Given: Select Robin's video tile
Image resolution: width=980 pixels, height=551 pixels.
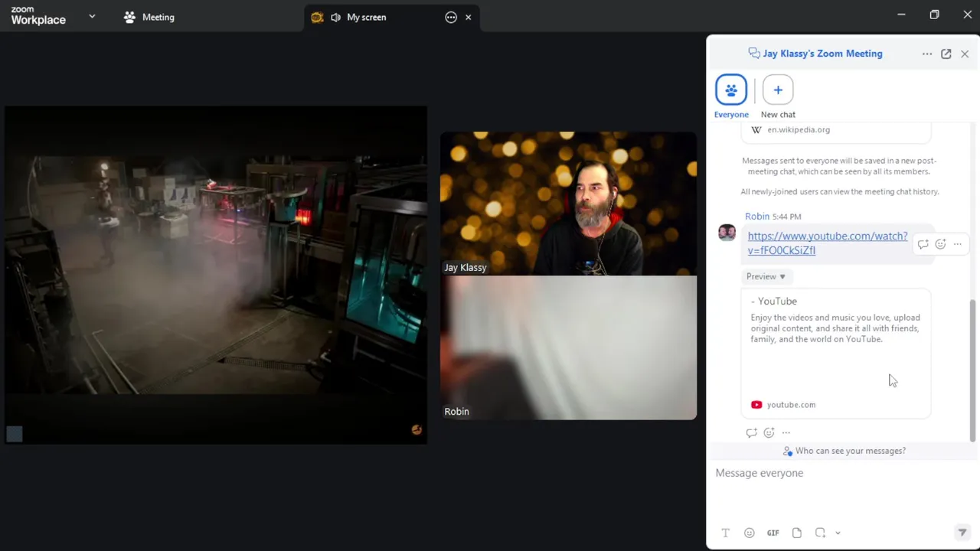Looking at the screenshot, I should tap(568, 347).
